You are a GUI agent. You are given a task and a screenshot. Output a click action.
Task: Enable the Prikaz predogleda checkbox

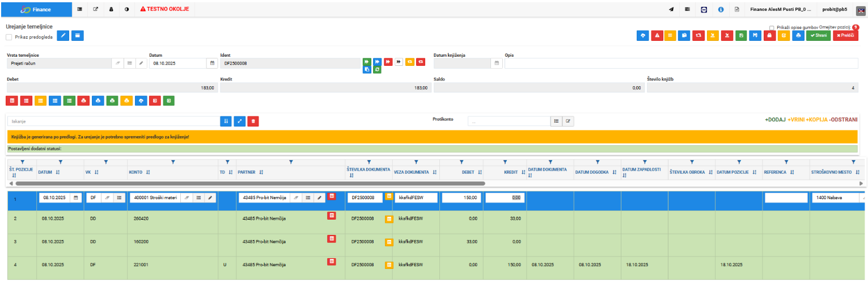(9, 37)
